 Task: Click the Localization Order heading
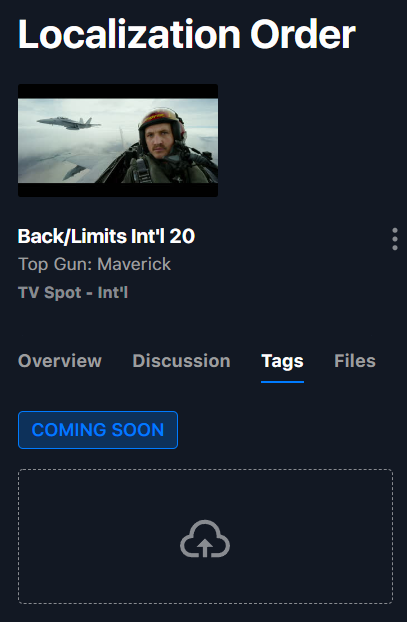[x=186, y=34]
